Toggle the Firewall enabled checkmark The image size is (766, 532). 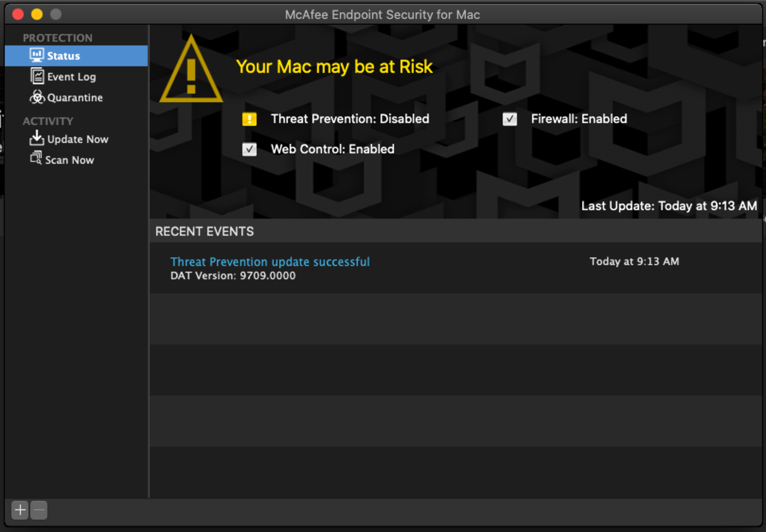[x=510, y=119]
